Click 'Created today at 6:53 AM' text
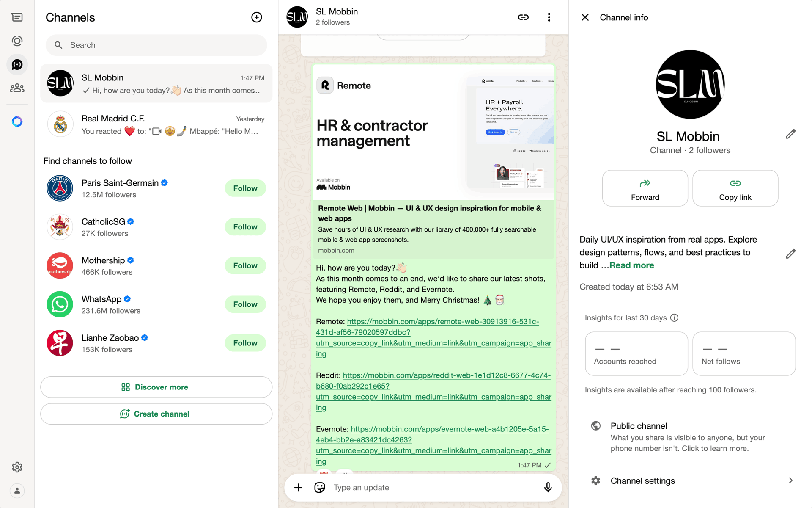Image resolution: width=812 pixels, height=508 pixels. (x=628, y=287)
